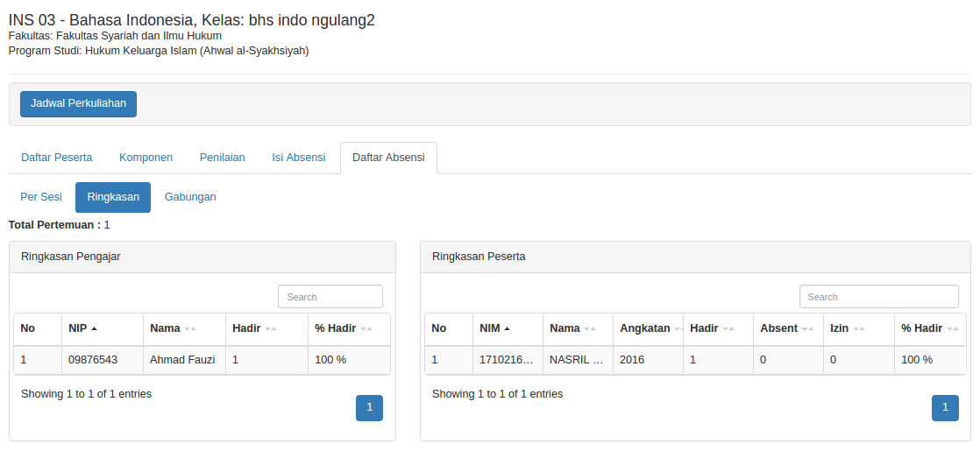This screenshot has width=980, height=451.
Task: Sort participants by Angkatan column arrows
Action: click(678, 328)
